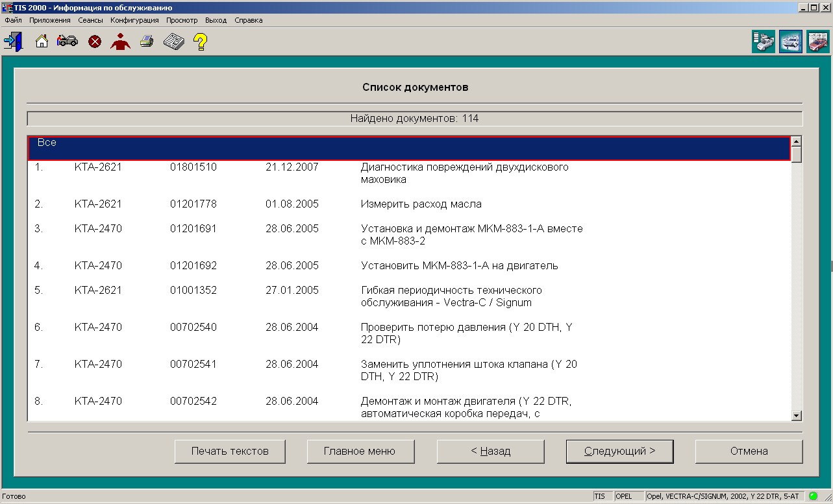
Task: Click document number 01001352
Action: tap(193, 291)
